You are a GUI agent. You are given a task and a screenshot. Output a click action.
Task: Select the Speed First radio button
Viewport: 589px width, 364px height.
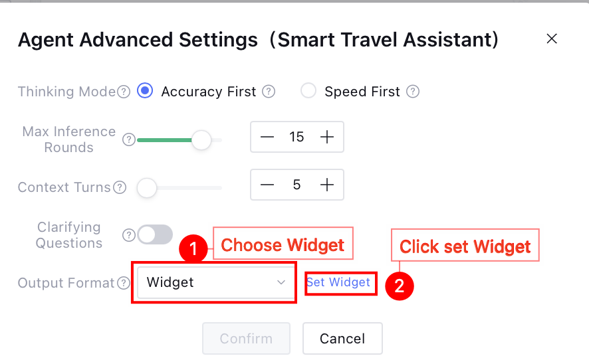pyautogui.click(x=308, y=91)
